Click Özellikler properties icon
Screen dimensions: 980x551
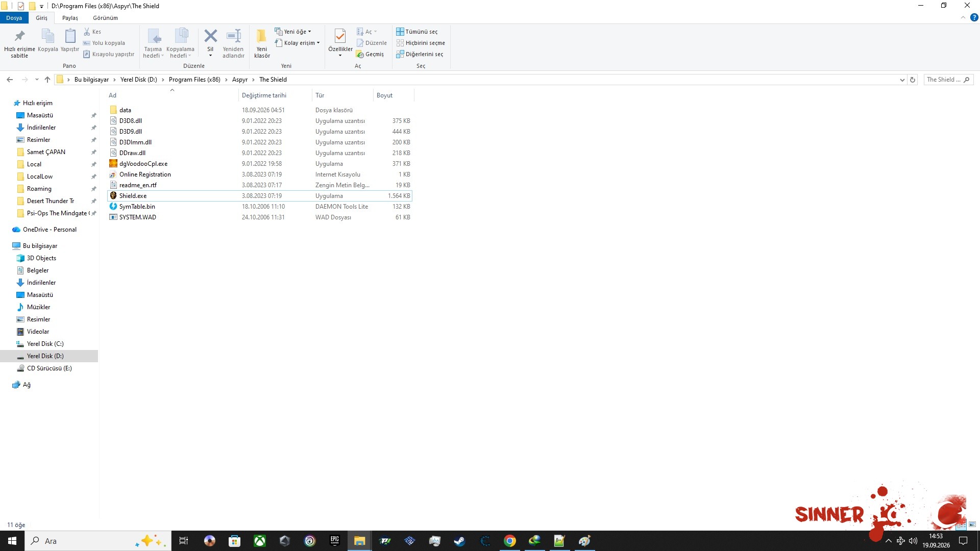(x=340, y=36)
